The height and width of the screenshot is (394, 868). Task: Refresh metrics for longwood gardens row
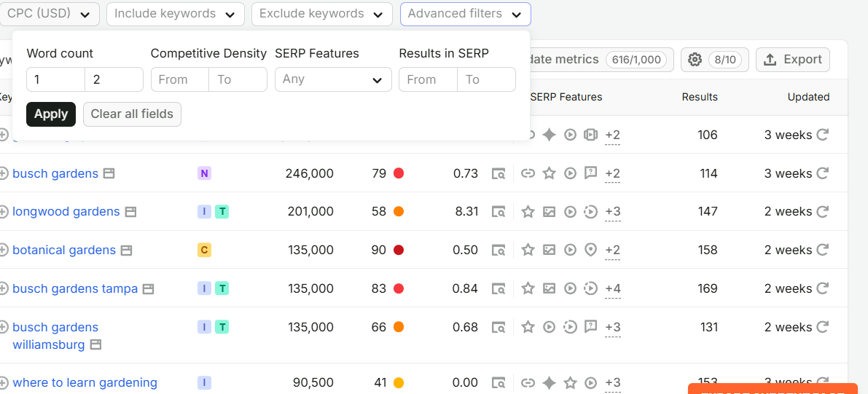pos(822,211)
